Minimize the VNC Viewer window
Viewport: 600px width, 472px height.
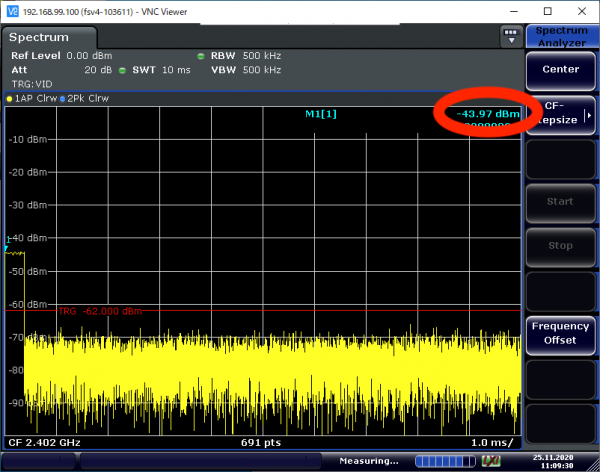click(514, 11)
